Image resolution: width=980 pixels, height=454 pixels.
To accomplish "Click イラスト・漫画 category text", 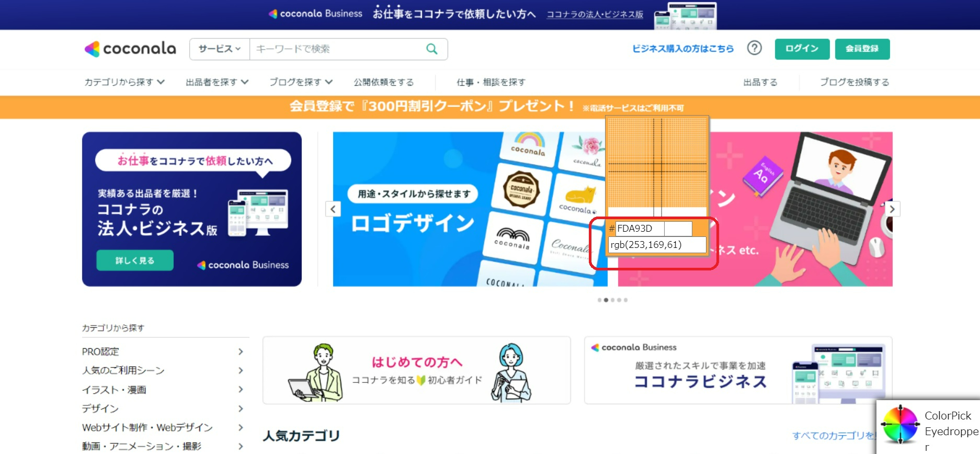I will (x=114, y=390).
